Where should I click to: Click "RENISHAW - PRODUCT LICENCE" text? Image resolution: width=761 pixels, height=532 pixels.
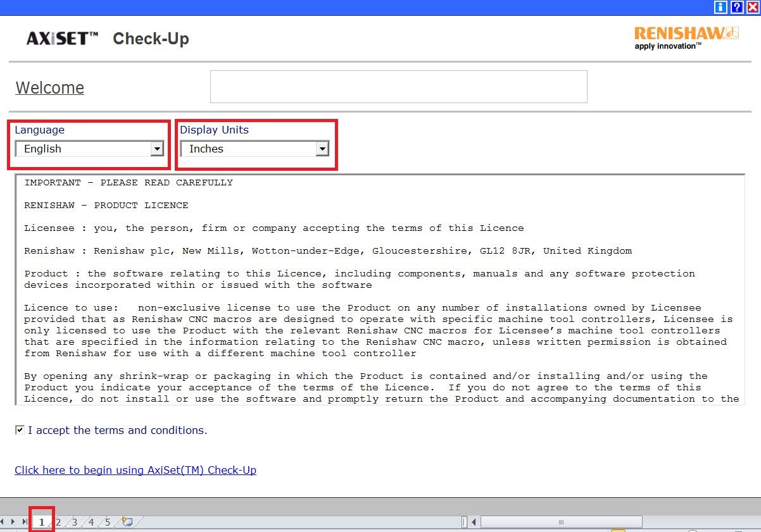pyautogui.click(x=106, y=206)
